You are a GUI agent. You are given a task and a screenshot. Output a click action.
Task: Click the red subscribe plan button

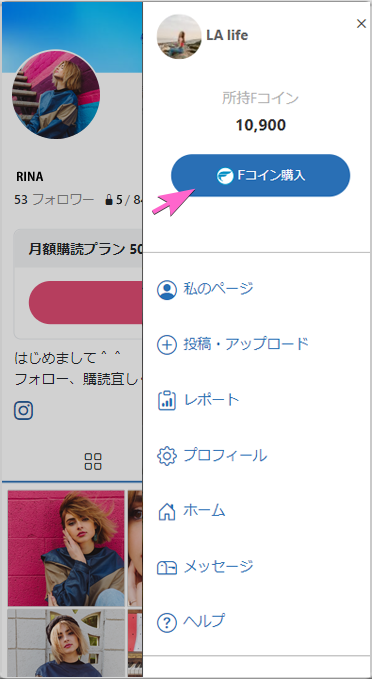pyautogui.click(x=85, y=302)
